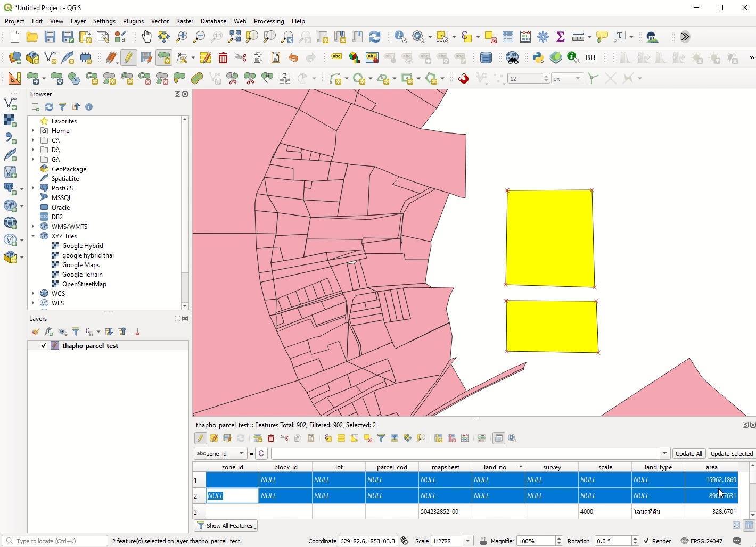Click the Save Project floppy icon
Image resolution: width=756 pixels, height=547 pixels.
click(50, 36)
